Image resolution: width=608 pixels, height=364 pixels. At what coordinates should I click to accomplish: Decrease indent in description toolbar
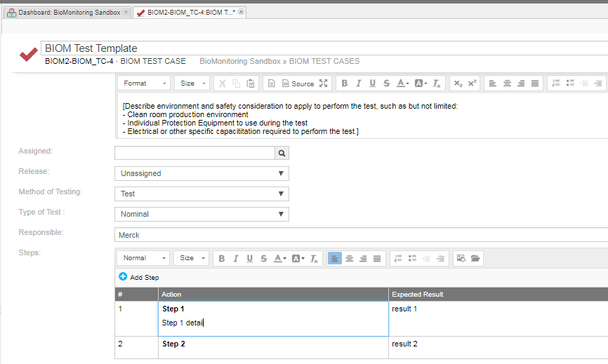(x=584, y=83)
